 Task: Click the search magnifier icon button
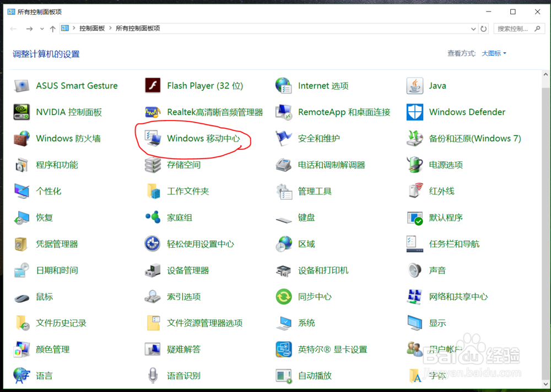(x=537, y=29)
